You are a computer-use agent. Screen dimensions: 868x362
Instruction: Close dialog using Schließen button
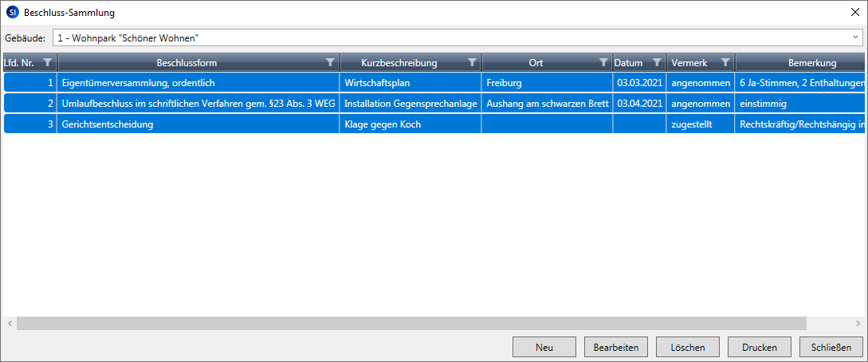831,347
